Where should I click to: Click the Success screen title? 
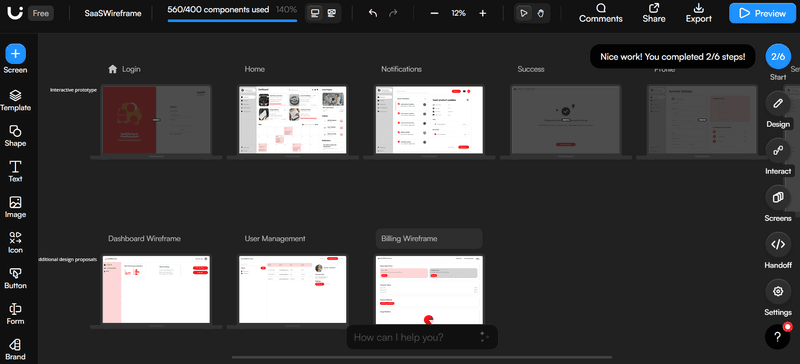click(x=531, y=69)
